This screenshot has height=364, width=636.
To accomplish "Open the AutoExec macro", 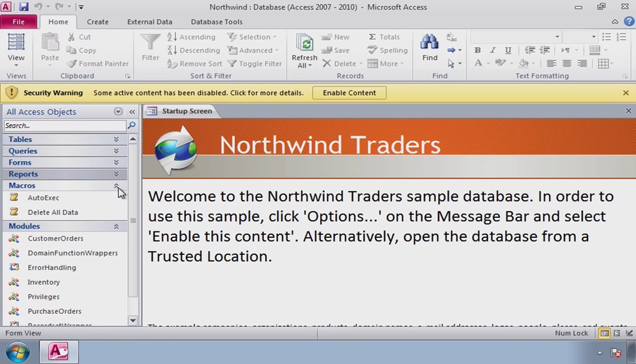I will pyautogui.click(x=43, y=198).
